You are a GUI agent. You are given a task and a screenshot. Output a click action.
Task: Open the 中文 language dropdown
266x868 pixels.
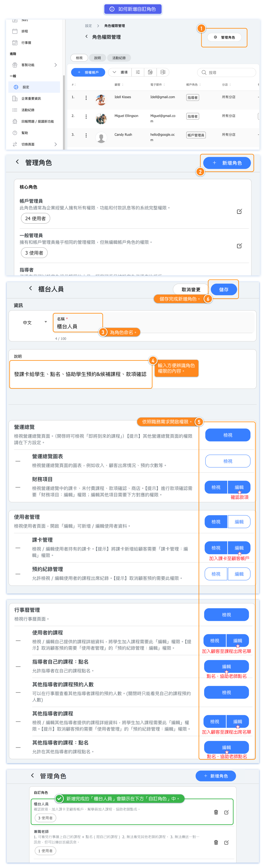[35, 323]
